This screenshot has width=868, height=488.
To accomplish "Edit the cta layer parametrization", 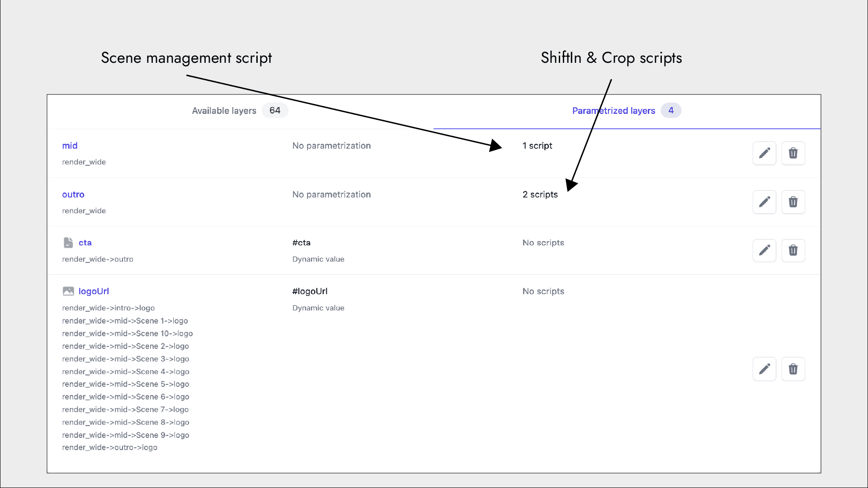I will 764,250.
